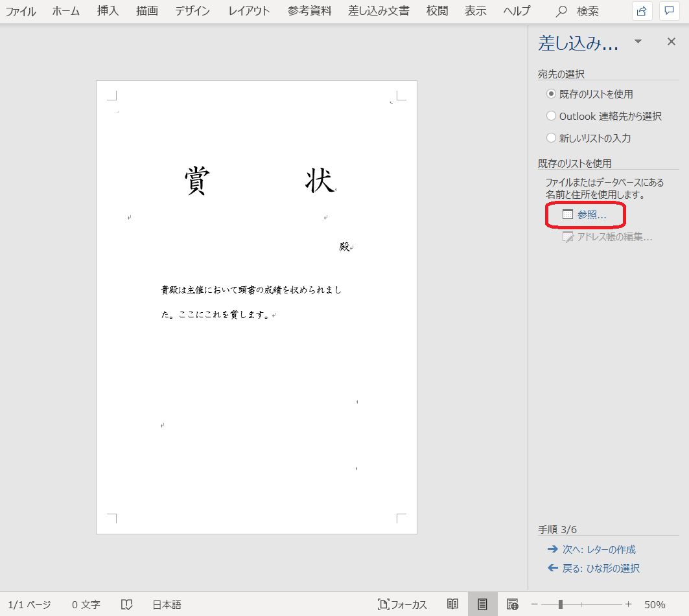Click the Share icon in the top right
689x616 pixels.
(642, 11)
